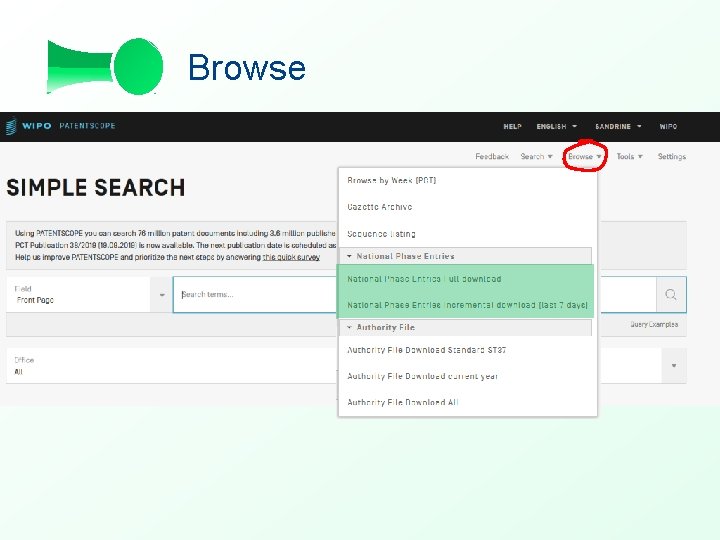Open the quick survey link
This screenshot has height=540, width=720.
[291, 257]
